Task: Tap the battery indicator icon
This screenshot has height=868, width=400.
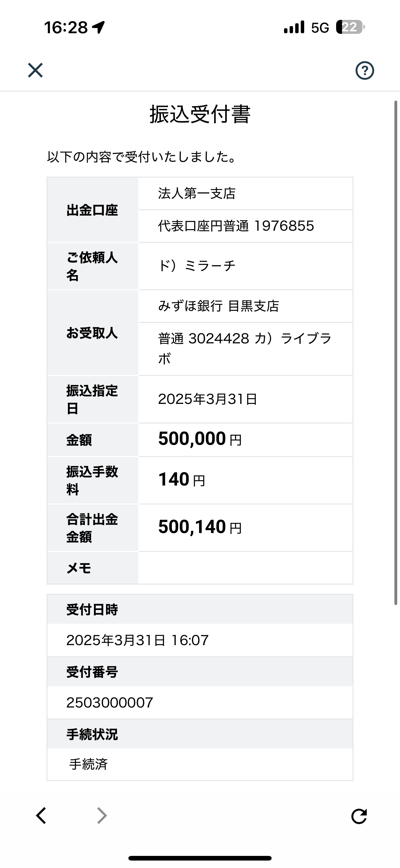Action: pyautogui.click(x=350, y=27)
